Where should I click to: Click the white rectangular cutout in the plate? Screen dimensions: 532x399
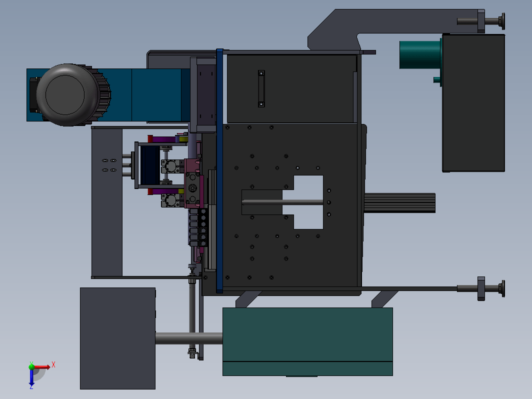coord(308,202)
